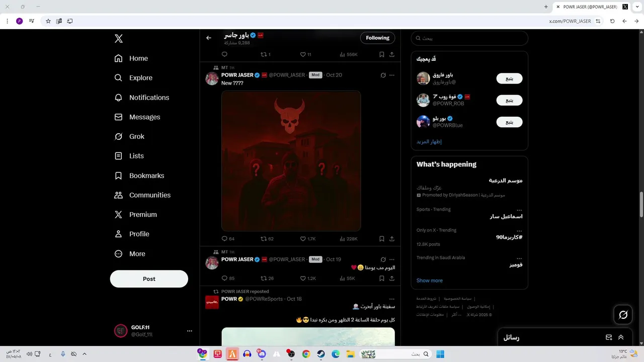Viewport: 644px width, 362px height.
Task: Open Google Chrome from the taskbar
Action: 305,354
